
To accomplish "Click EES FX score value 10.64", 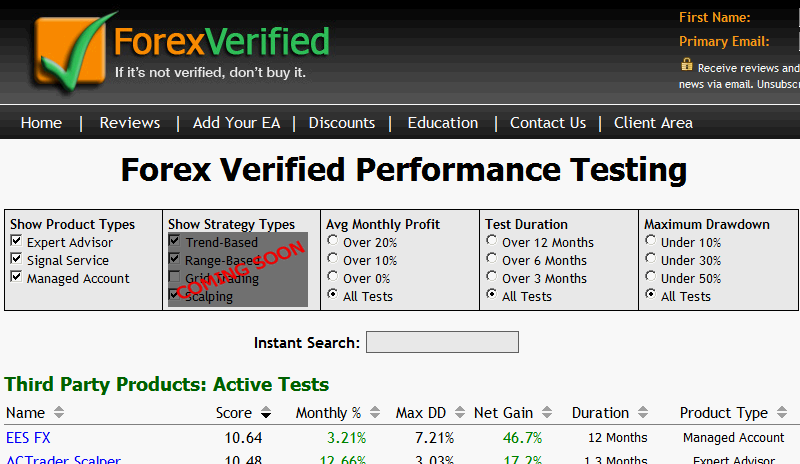I will (243, 438).
